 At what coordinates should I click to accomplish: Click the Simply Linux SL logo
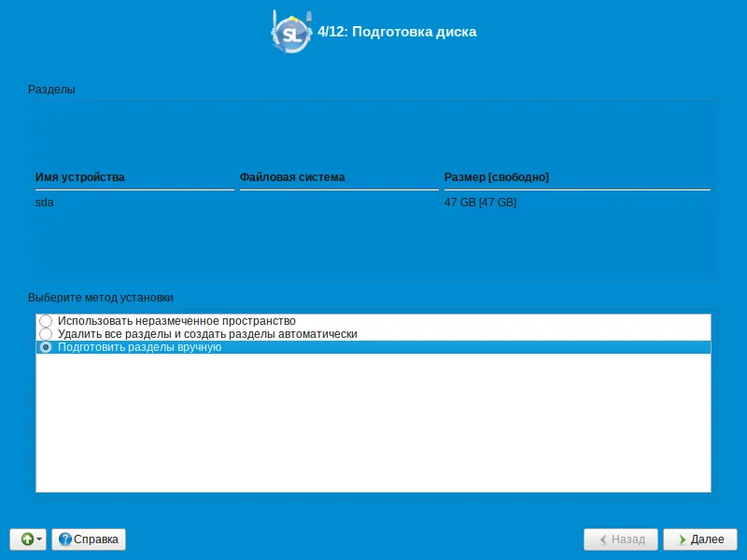(291, 32)
